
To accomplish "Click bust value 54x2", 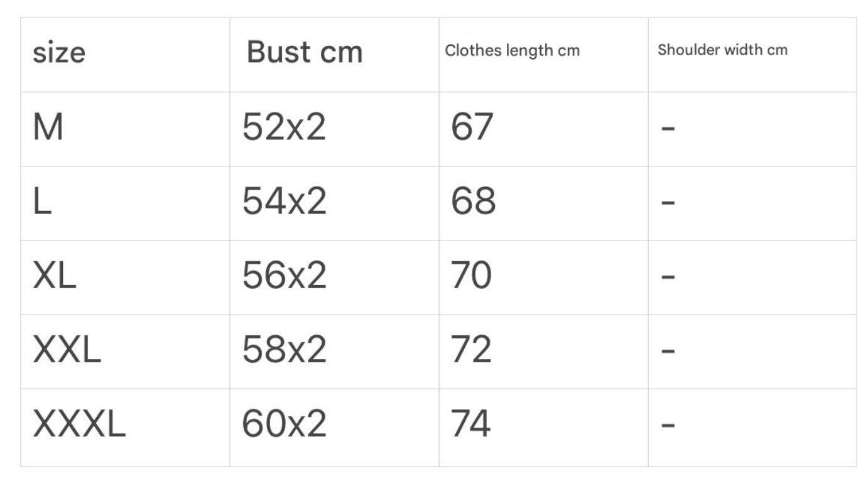I will point(285,202).
